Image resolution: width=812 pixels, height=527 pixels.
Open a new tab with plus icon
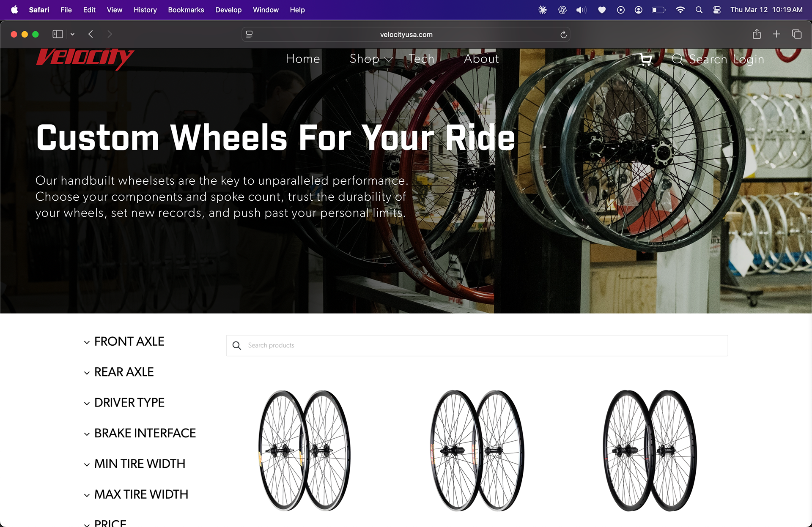point(776,34)
